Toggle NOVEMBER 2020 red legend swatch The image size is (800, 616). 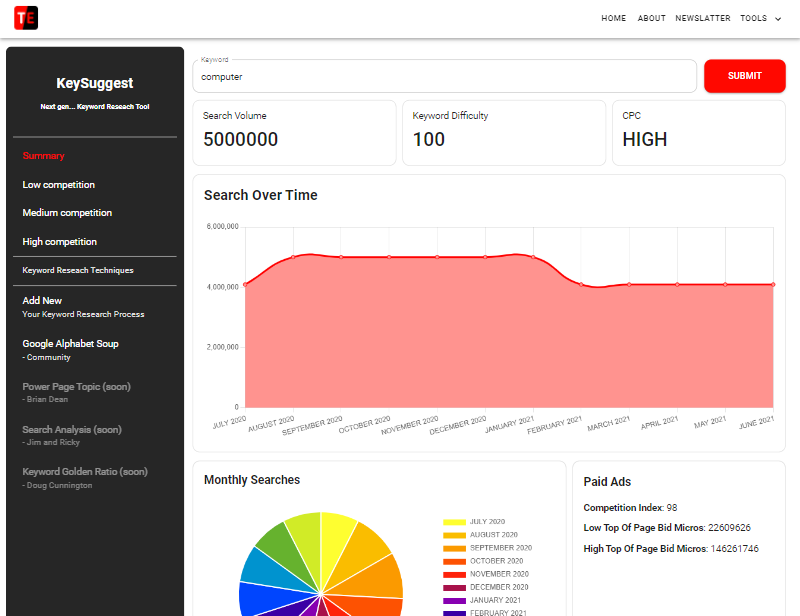click(x=454, y=574)
